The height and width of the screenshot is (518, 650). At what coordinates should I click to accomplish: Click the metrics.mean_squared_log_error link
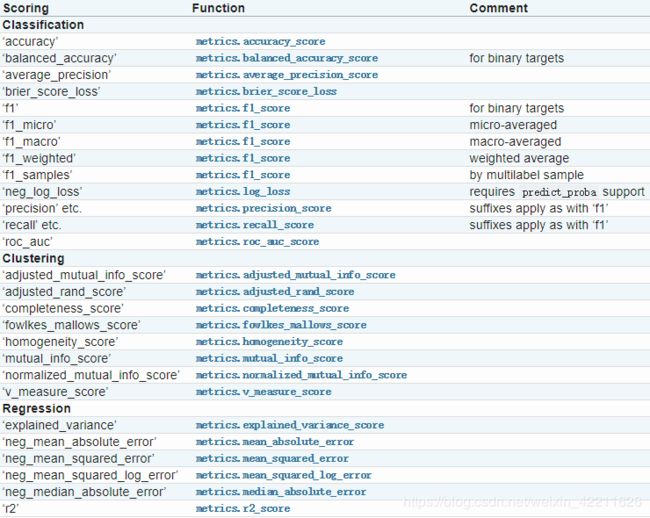pos(284,475)
